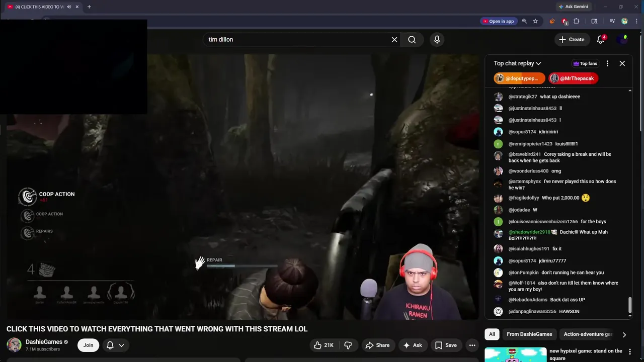
Task: Click the Top fans button
Action: 585,63
